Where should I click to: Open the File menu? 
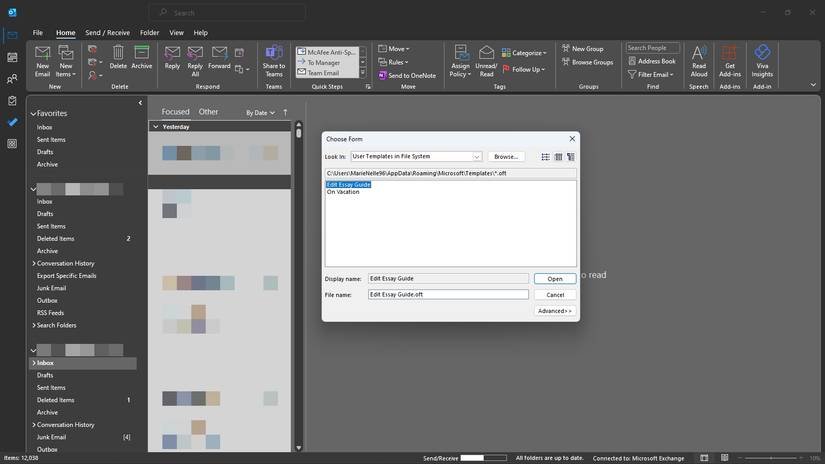tap(38, 33)
